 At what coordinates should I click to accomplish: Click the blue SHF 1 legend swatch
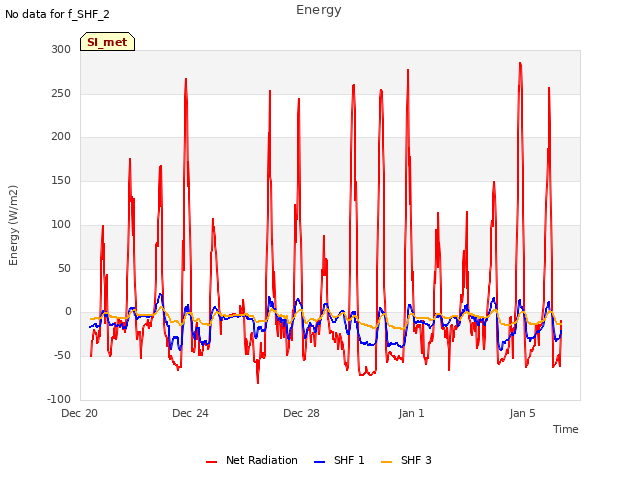pos(319,462)
